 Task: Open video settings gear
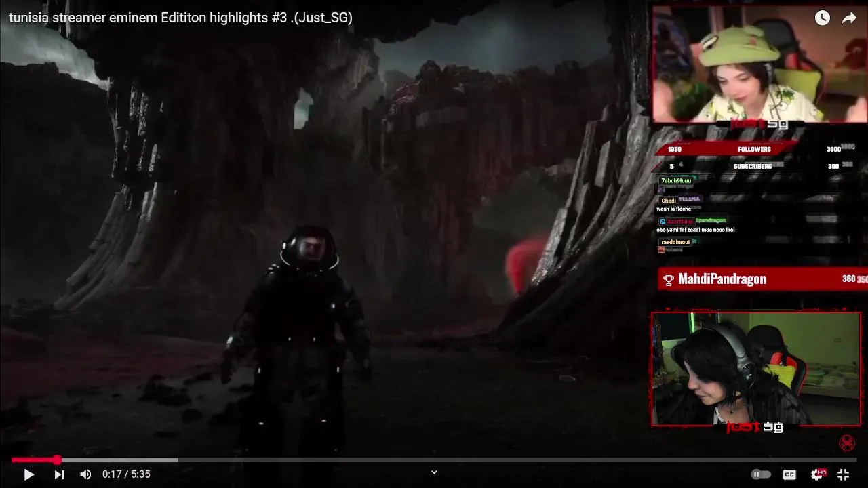(818, 474)
